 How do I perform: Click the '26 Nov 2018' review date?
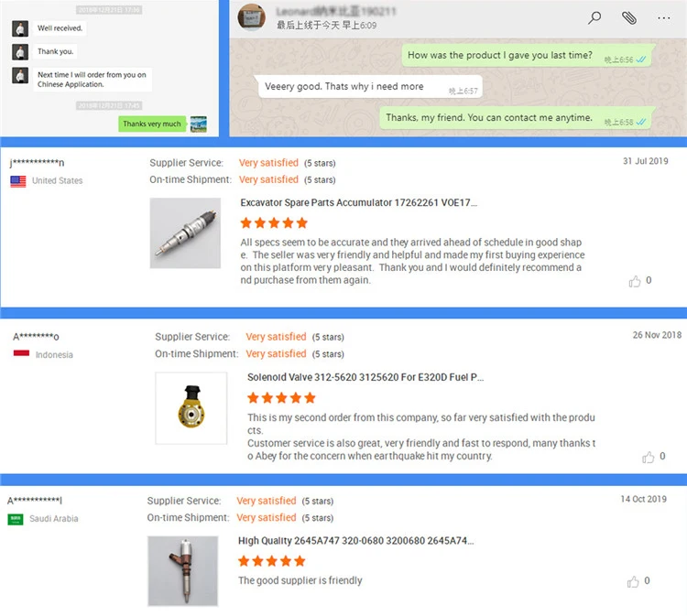(x=657, y=335)
